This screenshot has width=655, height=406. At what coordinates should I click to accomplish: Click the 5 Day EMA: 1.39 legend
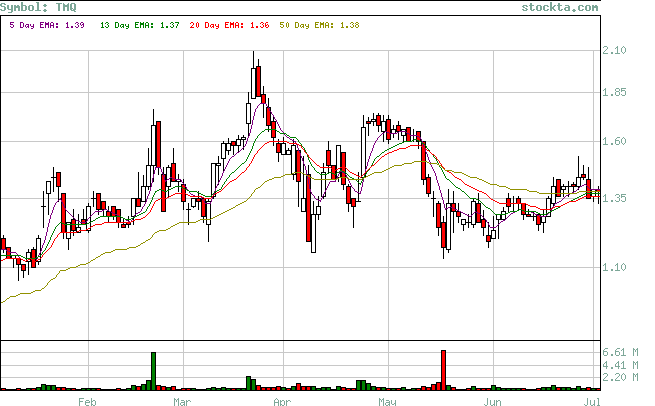(47, 25)
